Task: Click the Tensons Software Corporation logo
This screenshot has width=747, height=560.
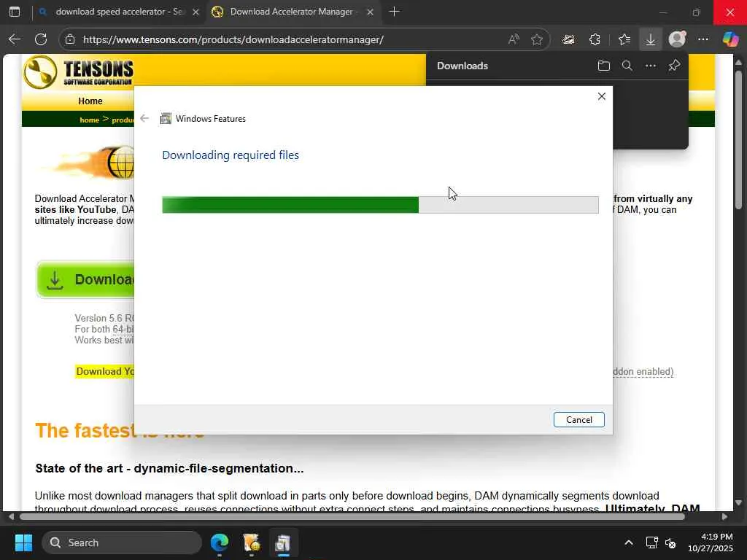Action: click(79, 72)
